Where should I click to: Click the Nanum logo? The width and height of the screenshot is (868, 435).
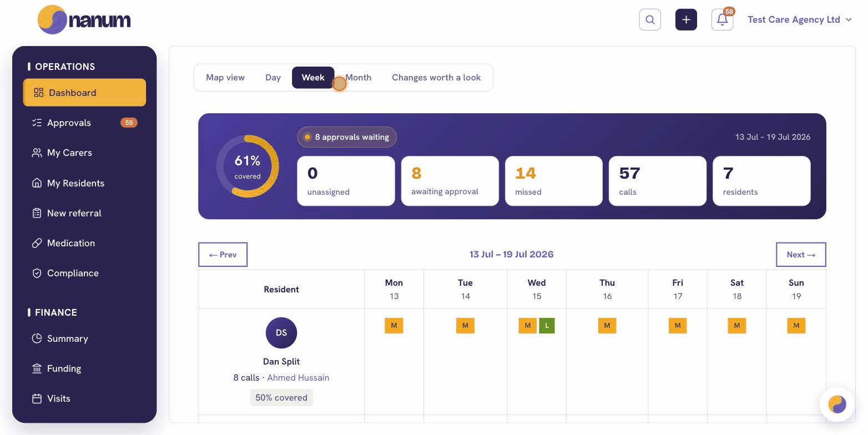[84, 20]
